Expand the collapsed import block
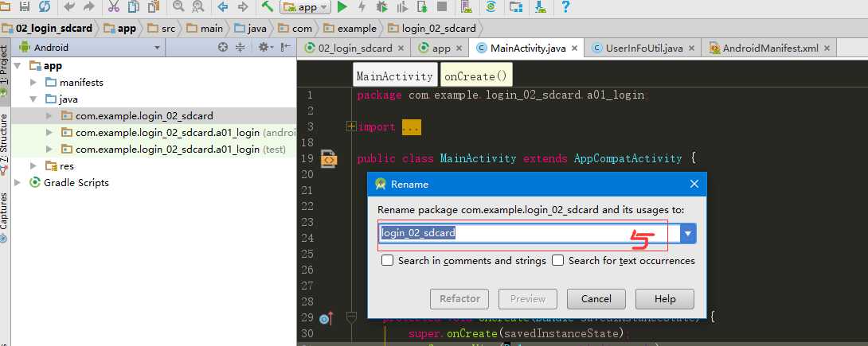The width and height of the screenshot is (868, 346). pyautogui.click(x=351, y=126)
